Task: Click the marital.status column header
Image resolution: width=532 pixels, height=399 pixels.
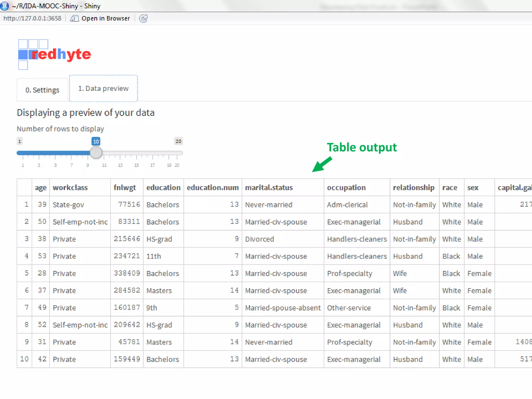Action: tap(283, 188)
